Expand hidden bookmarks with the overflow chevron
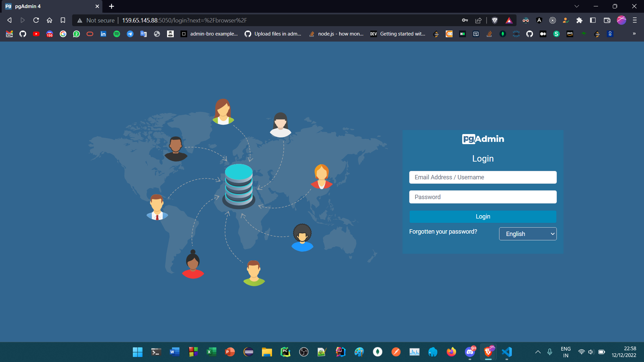Screen dimensions: 644x362 click(634, 34)
